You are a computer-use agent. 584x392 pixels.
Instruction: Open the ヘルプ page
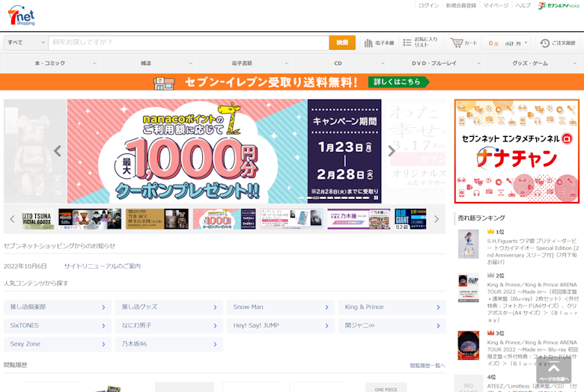click(523, 5)
